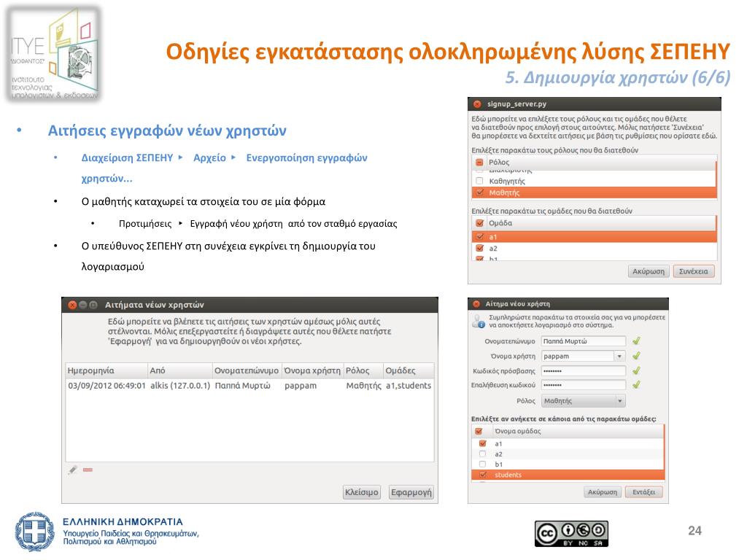Click the red remove icon under the requests table

pos(88,470)
